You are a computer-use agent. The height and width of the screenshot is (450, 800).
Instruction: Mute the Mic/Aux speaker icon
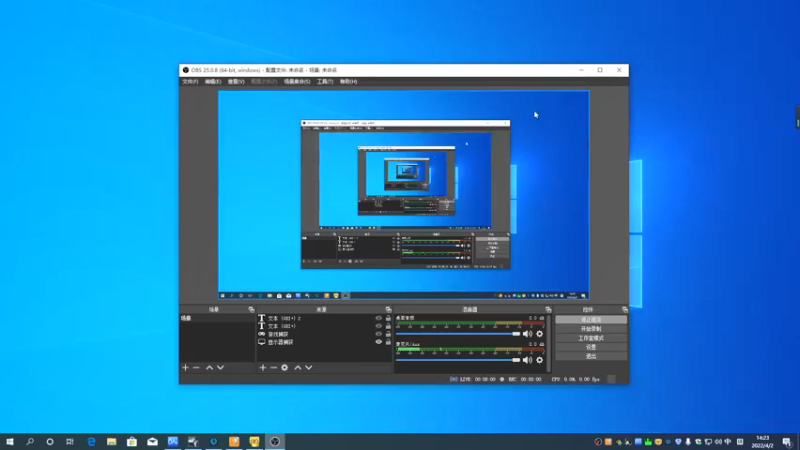coord(528,360)
